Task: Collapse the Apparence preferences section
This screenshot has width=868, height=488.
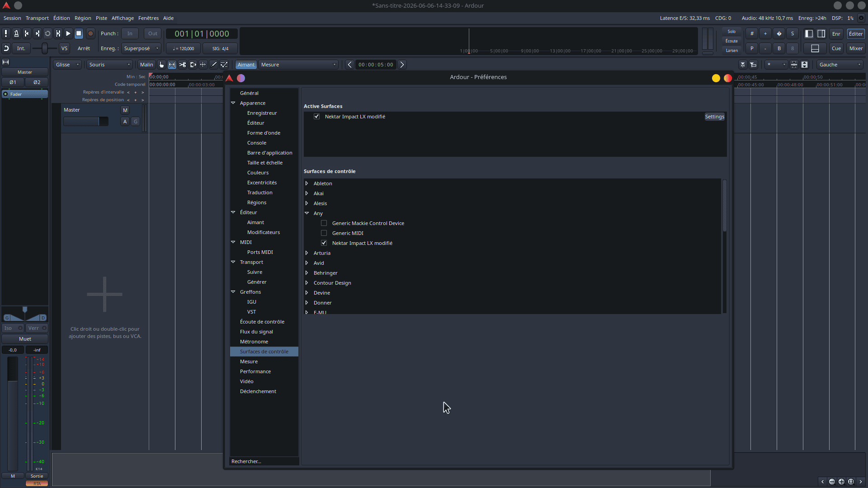Action: [x=233, y=103]
